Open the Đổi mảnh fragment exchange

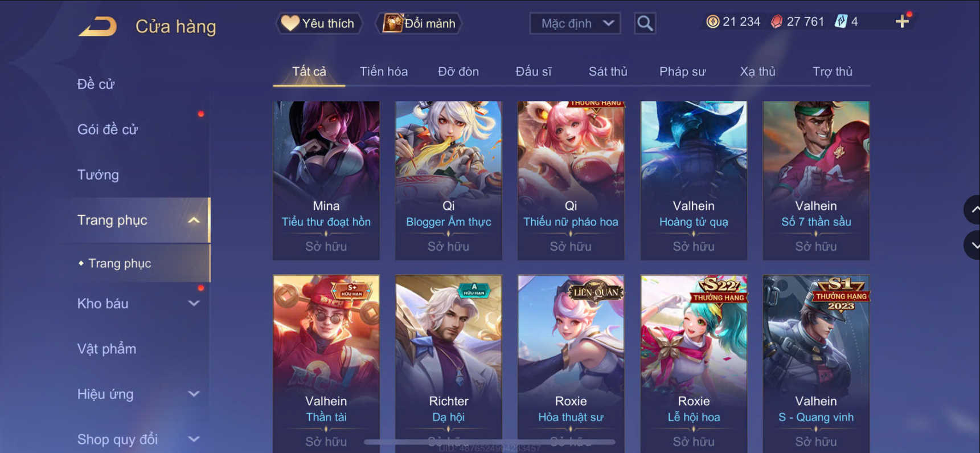pyautogui.click(x=419, y=23)
